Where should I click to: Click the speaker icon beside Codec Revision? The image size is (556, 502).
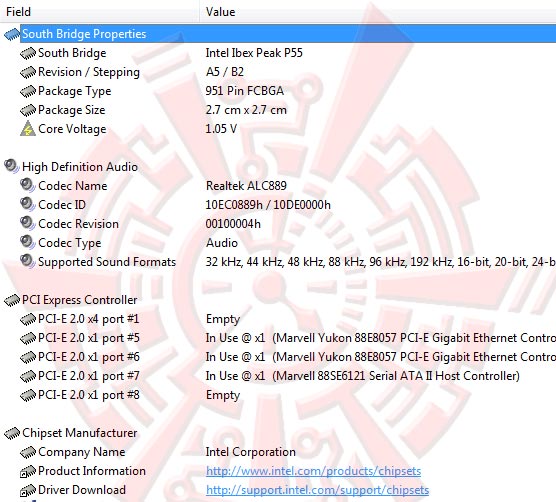28,223
